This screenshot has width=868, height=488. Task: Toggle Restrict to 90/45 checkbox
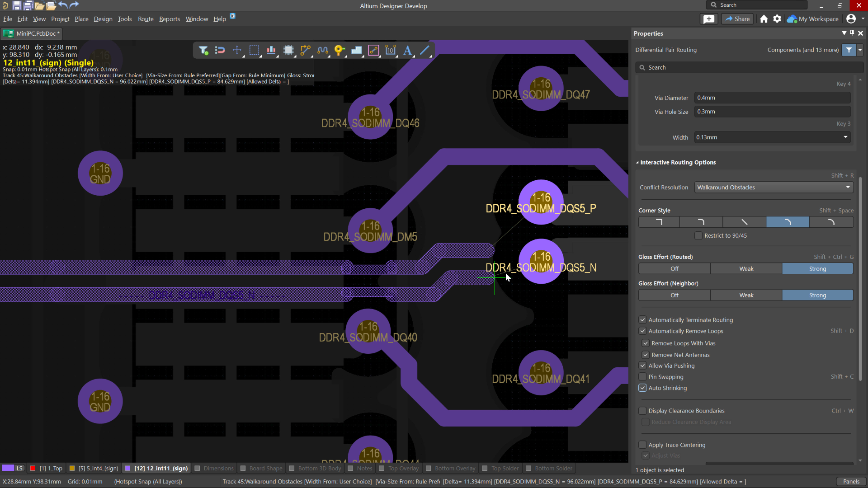click(x=698, y=235)
